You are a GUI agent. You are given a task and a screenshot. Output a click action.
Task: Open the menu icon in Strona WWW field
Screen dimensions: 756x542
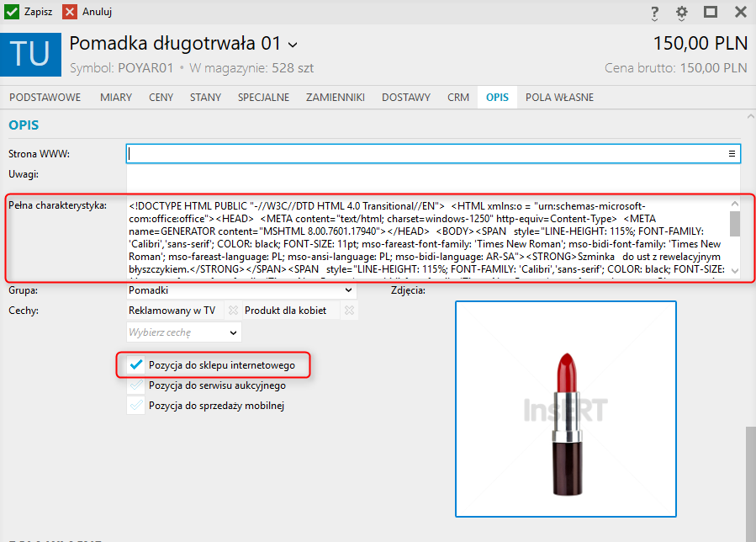click(732, 154)
